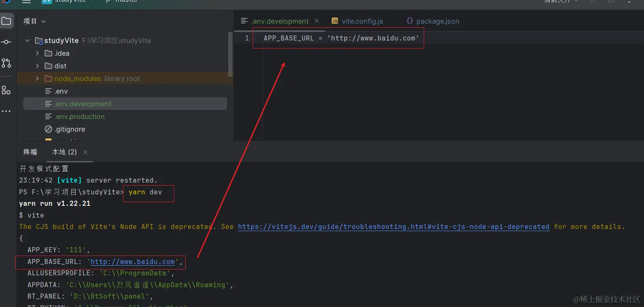Click APP_KEY: '111' terminal line
This screenshot has width=644, height=307.
tap(59, 250)
